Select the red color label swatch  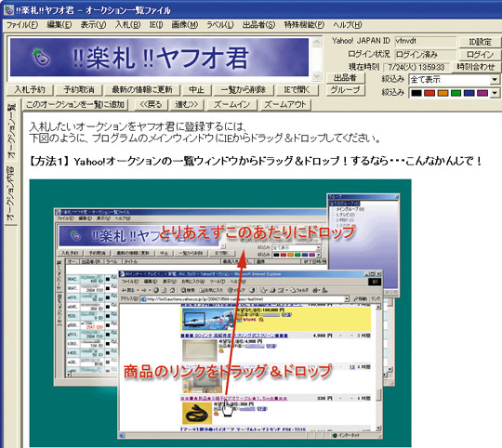[429, 93]
